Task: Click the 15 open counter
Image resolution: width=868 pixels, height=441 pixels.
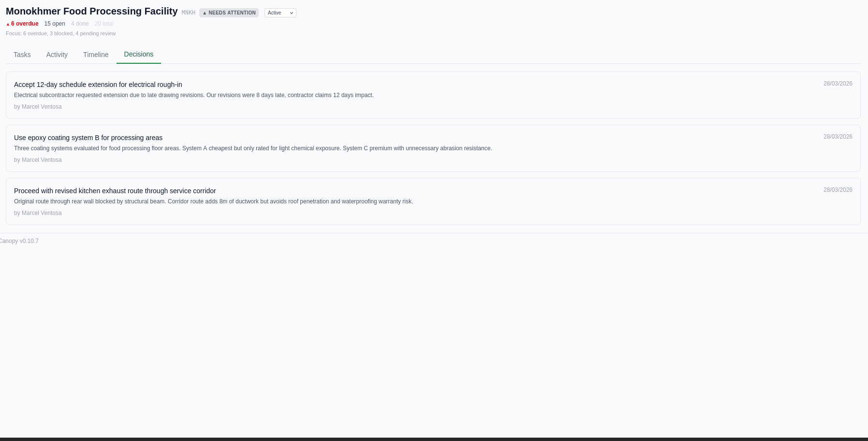Action: [55, 24]
